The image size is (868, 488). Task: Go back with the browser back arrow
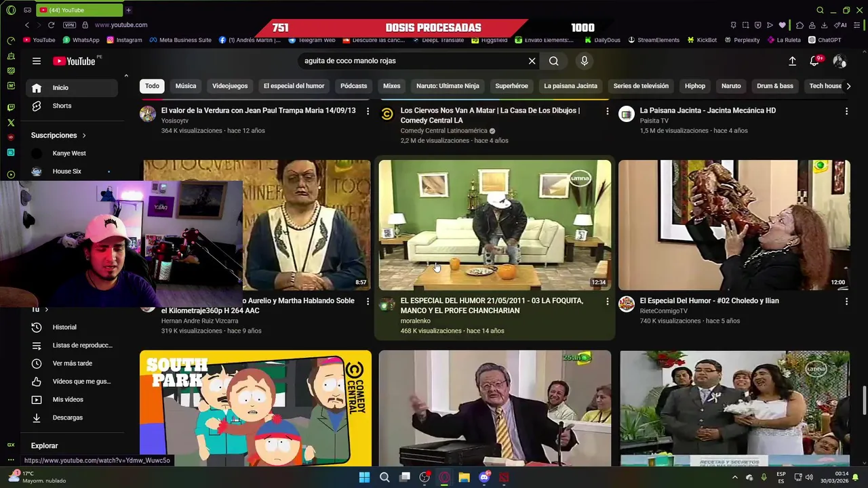click(x=26, y=25)
